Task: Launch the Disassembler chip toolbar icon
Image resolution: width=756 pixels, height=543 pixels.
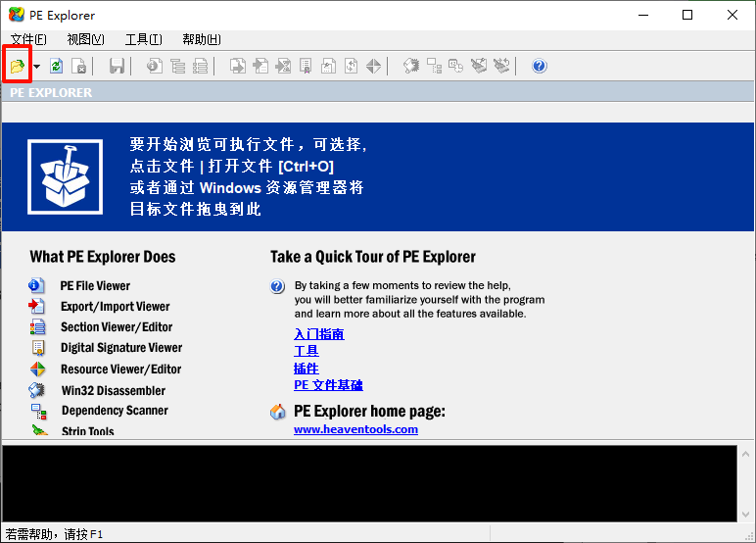Action: [x=411, y=66]
